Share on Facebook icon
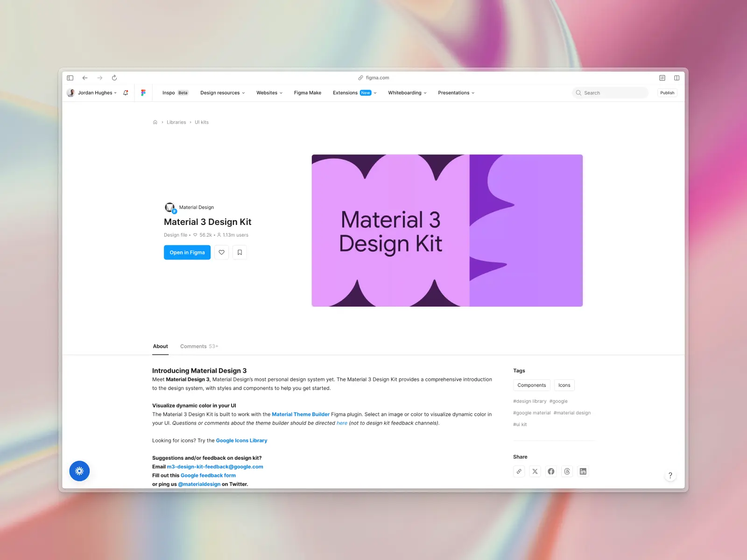This screenshot has height=560, width=747. [x=551, y=471]
